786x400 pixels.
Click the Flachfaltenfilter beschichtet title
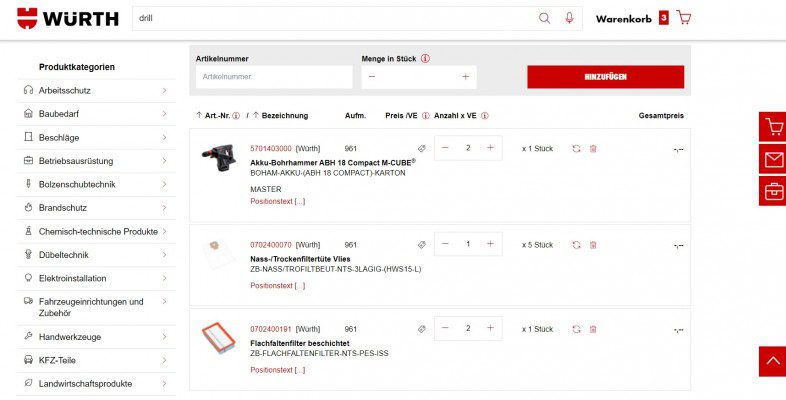(300, 343)
